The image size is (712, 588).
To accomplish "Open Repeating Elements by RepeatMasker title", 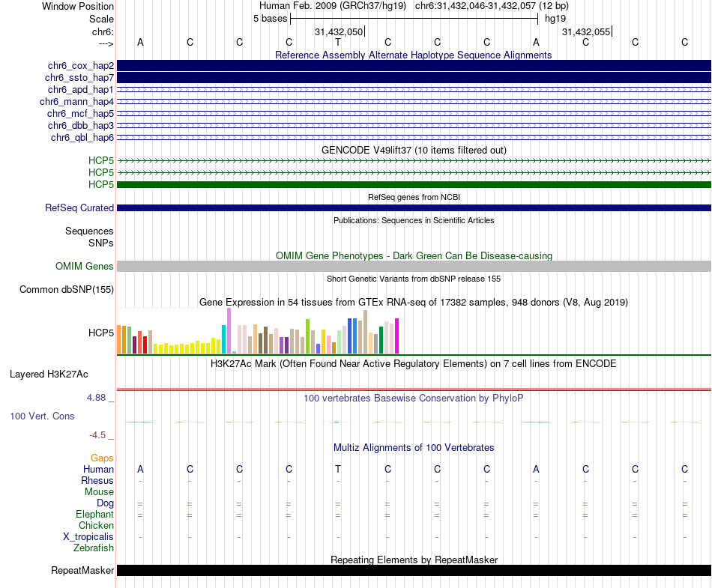I will click(414, 560).
